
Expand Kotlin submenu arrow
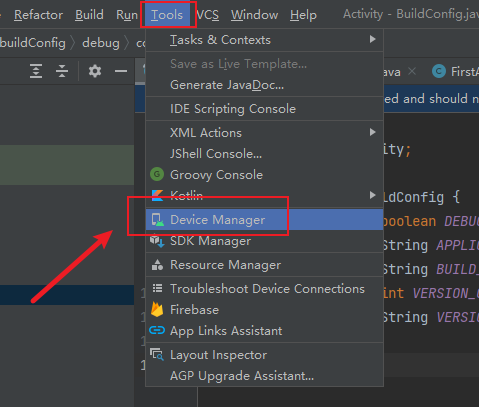click(x=373, y=195)
